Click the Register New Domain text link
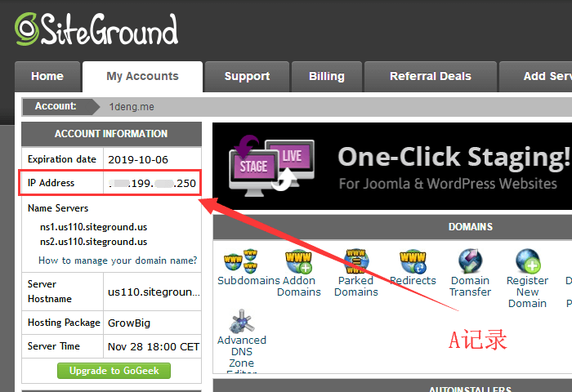Screen dimensions: 572x392 (528, 292)
